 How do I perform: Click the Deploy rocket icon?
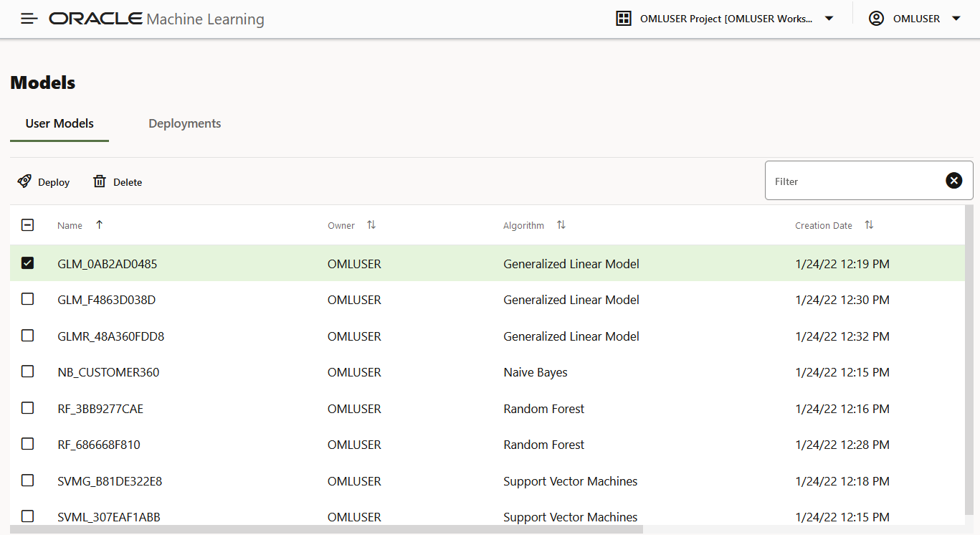click(x=24, y=181)
